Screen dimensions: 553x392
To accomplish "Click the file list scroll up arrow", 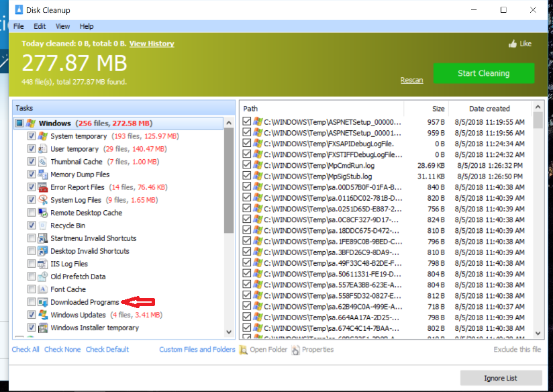I will pyautogui.click(x=538, y=106).
